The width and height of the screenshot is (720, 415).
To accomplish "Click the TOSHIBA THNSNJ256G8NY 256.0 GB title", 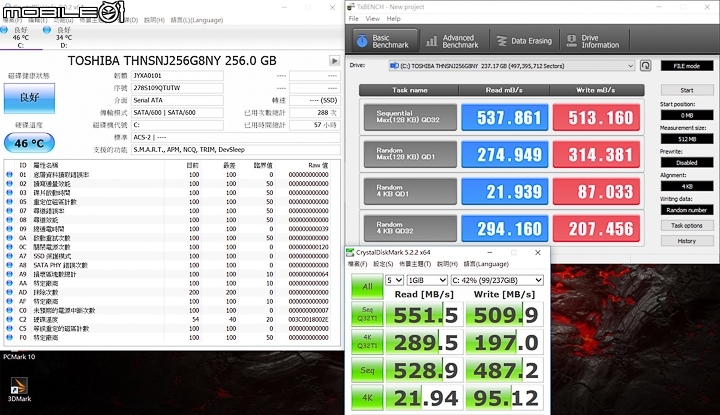I will tap(172, 61).
